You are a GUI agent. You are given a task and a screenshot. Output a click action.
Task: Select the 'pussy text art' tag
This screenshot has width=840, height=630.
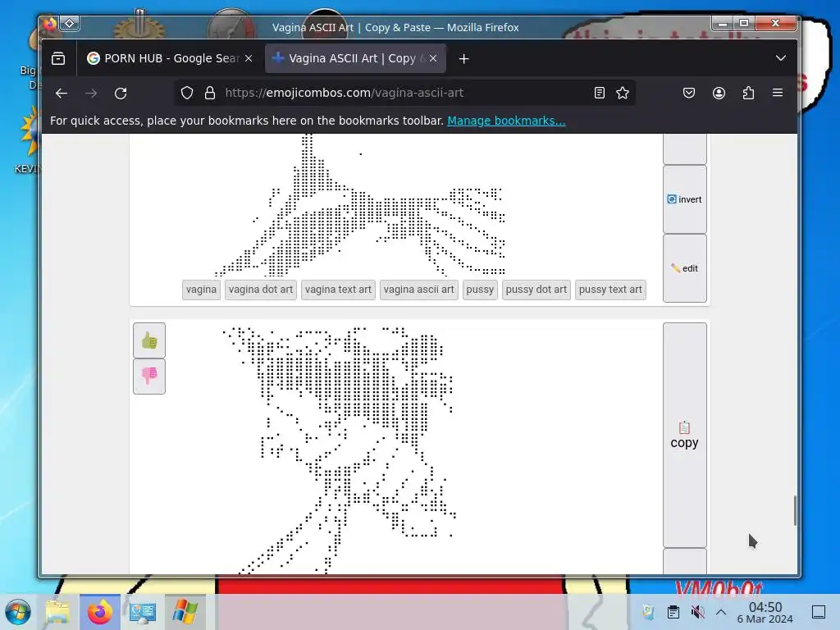pos(610,290)
